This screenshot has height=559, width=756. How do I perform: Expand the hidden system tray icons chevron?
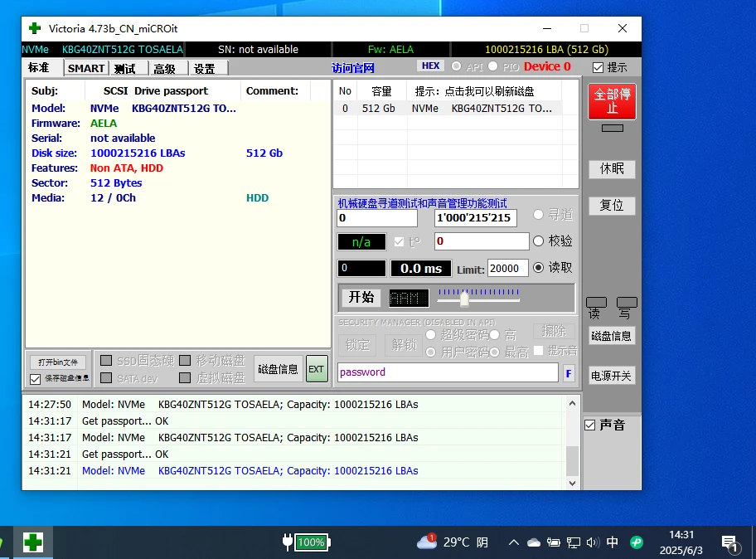(x=513, y=542)
